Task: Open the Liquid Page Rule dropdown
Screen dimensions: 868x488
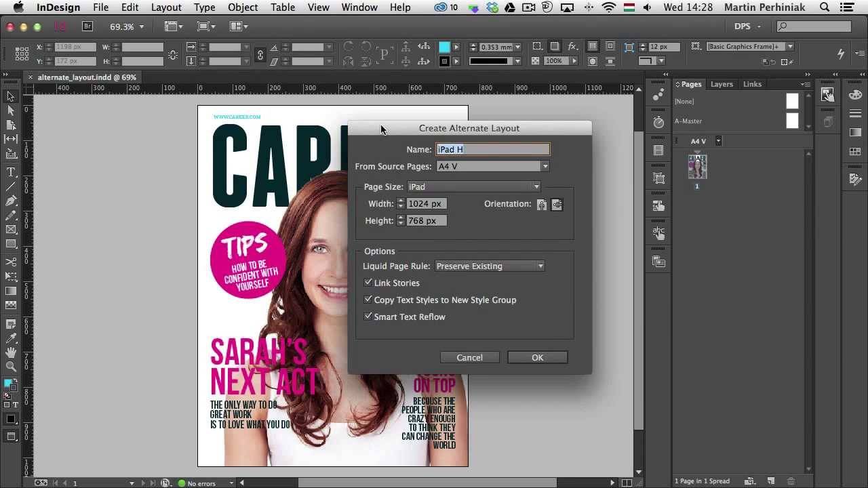Action: tap(490, 266)
